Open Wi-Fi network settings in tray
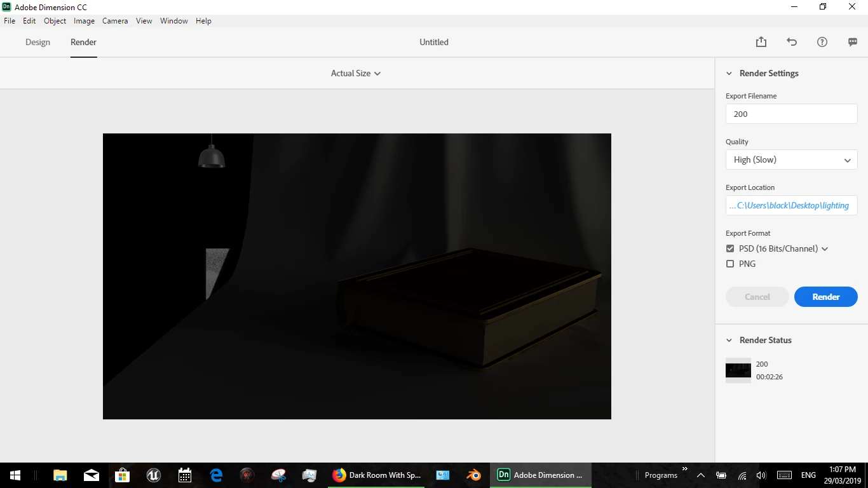The image size is (868, 488). pos(742,475)
